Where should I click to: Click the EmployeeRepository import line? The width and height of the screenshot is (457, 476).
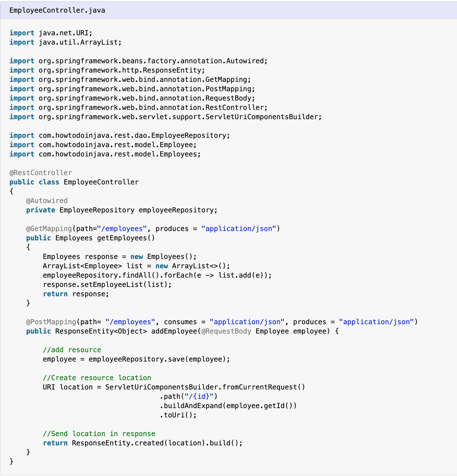(x=120, y=135)
